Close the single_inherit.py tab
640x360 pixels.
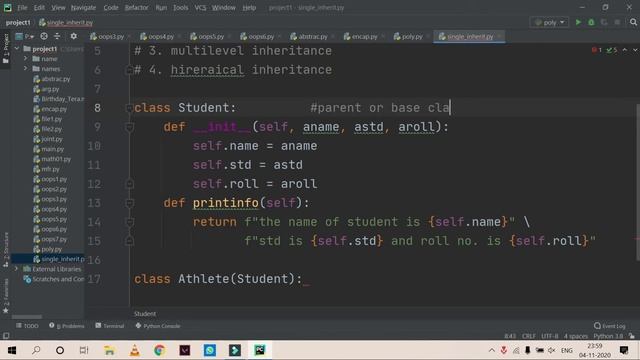point(499,36)
